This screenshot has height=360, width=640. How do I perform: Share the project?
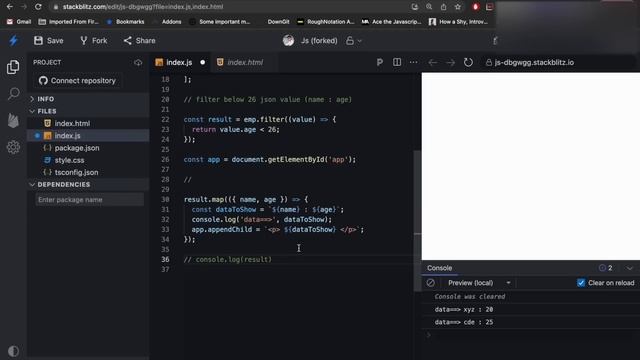point(140,40)
